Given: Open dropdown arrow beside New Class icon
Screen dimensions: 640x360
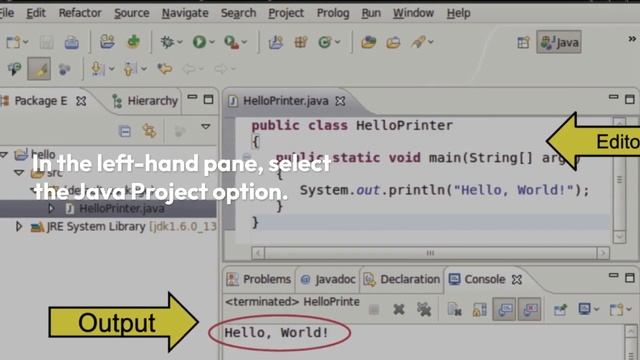Looking at the screenshot, I should (x=337, y=42).
